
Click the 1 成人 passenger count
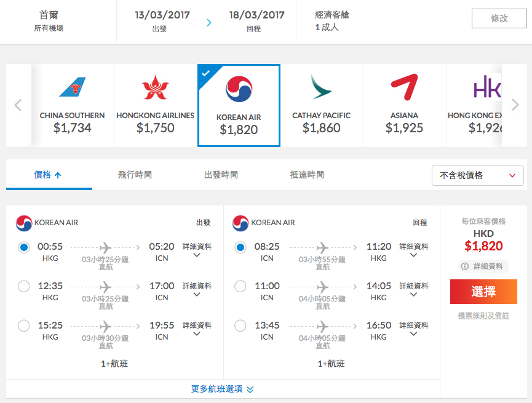pyautogui.click(x=327, y=27)
